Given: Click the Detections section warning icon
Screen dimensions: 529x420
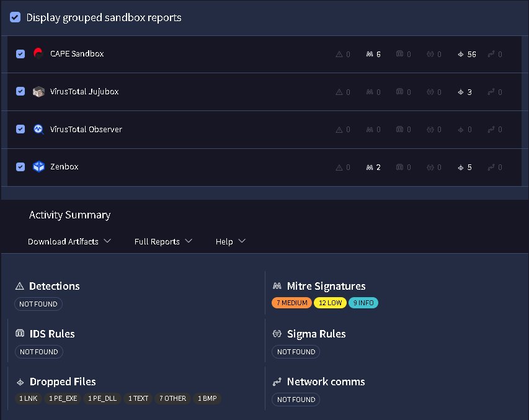Looking at the screenshot, I should coord(20,286).
